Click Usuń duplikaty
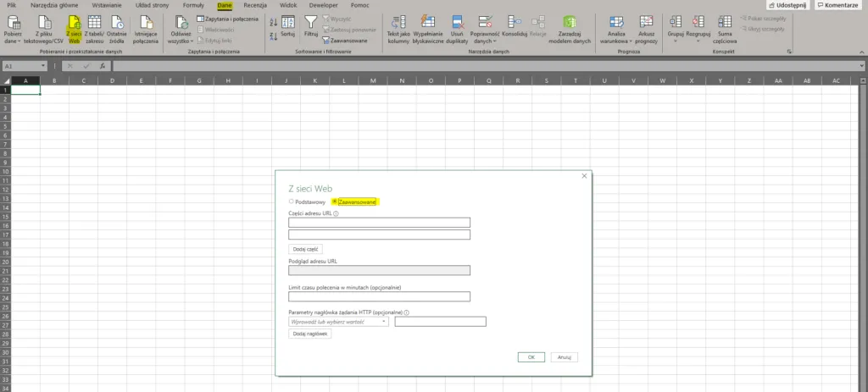Image resolution: width=868 pixels, height=392 pixels. coord(457,30)
